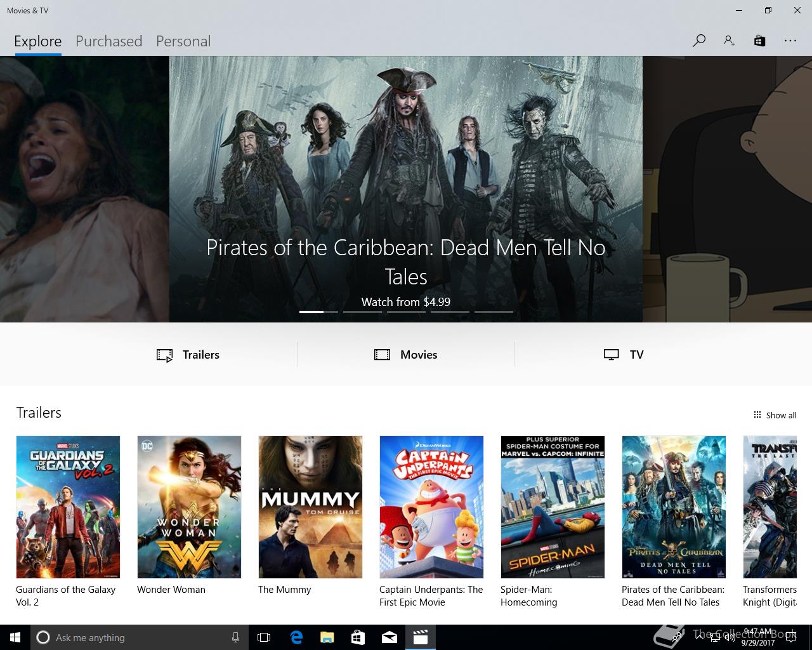812x650 pixels.
Task: Click the Cortana microphone icon
Action: click(x=235, y=637)
